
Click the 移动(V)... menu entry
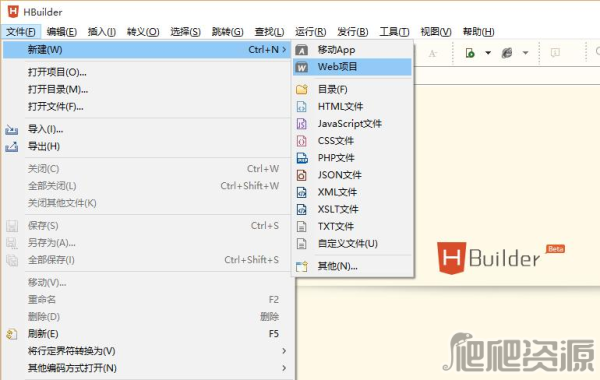[x=147, y=283]
